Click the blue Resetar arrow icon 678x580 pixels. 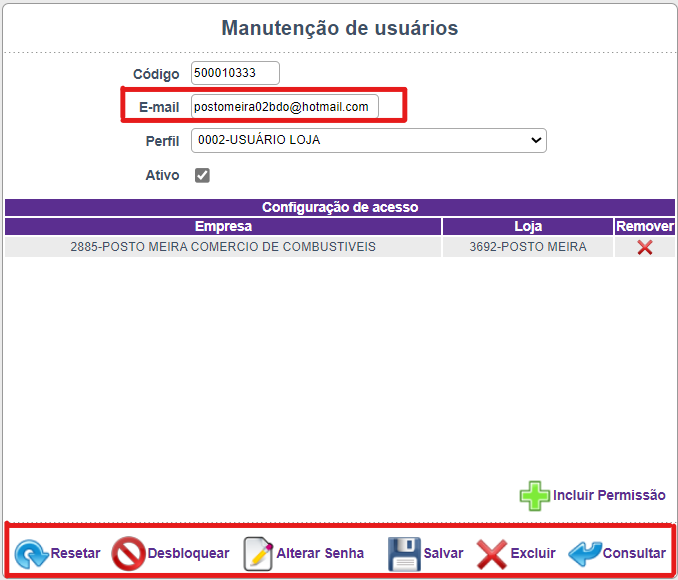[x=31, y=553]
